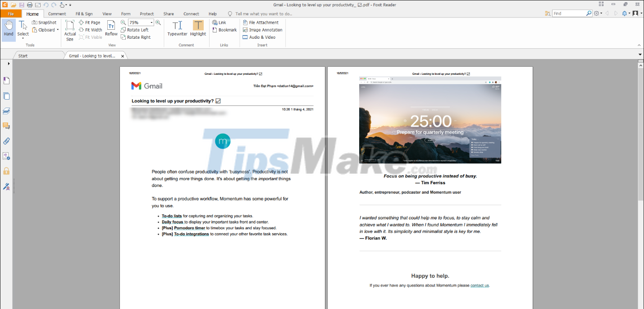Click the contact us link in the email

(479, 285)
